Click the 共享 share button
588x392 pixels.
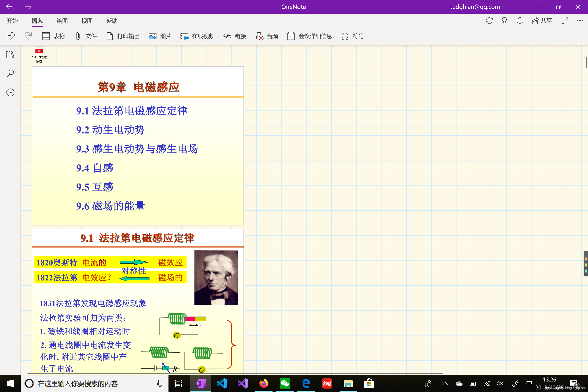[542, 20]
